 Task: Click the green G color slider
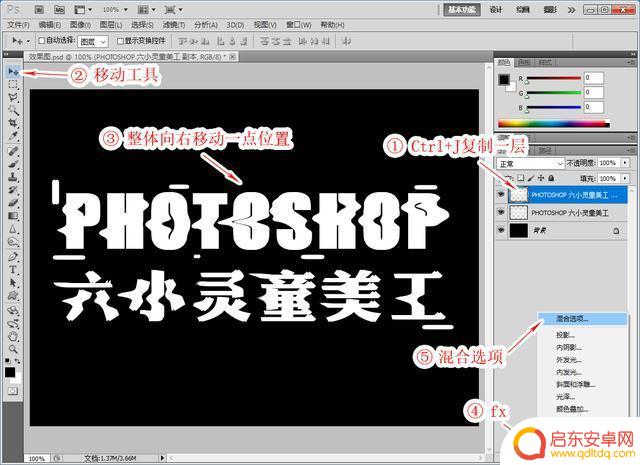point(554,93)
